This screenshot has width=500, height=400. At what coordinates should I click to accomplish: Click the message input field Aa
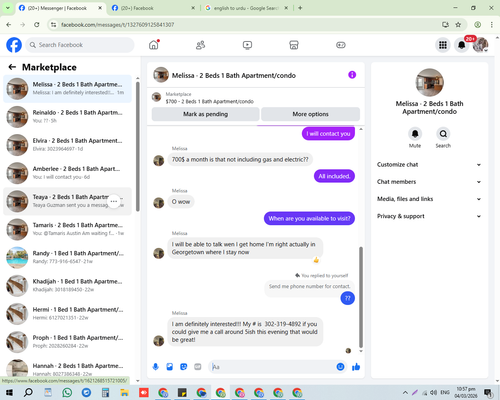273,367
